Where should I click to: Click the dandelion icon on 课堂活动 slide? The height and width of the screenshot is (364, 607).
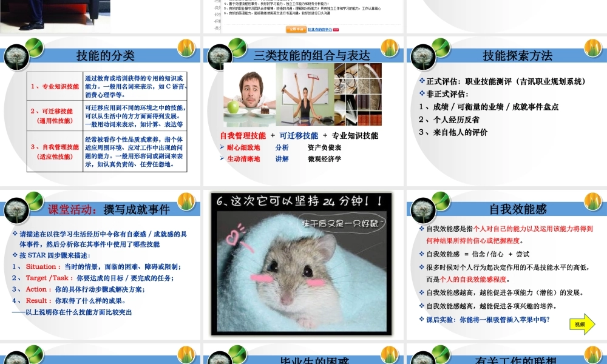18,209
